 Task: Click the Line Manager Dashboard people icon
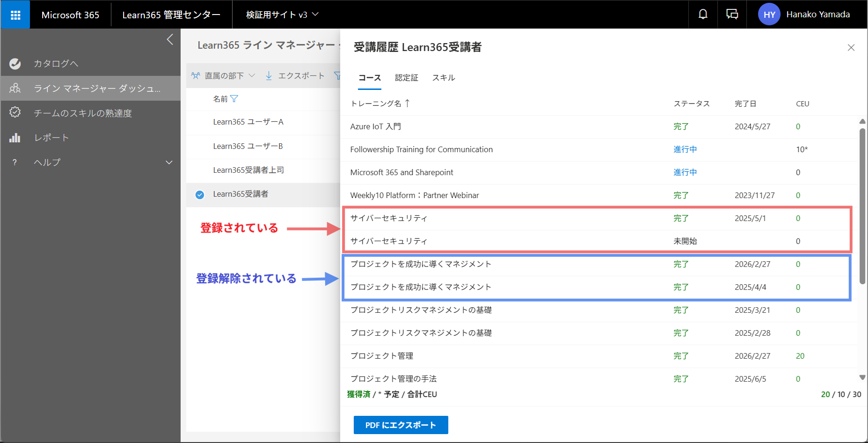pos(15,88)
